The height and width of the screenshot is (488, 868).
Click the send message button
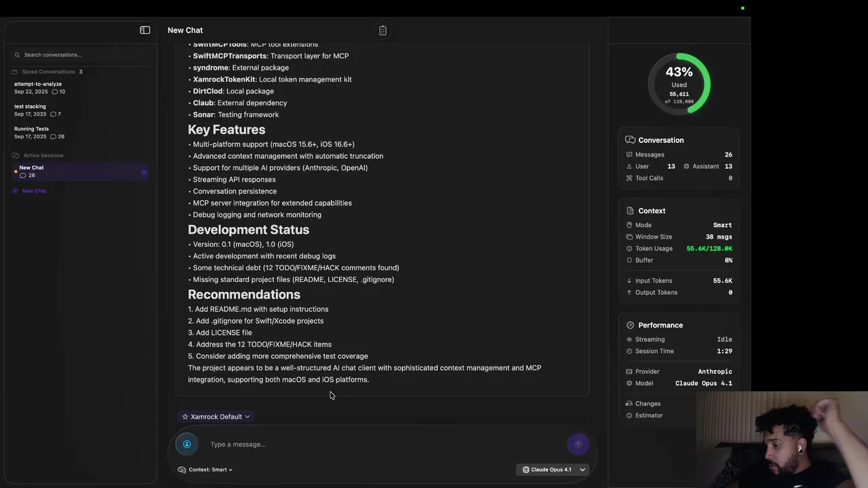tap(578, 444)
